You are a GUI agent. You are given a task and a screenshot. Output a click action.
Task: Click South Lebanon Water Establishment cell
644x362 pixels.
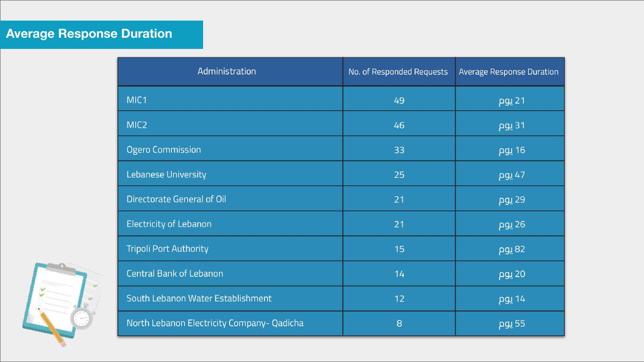tap(230, 299)
